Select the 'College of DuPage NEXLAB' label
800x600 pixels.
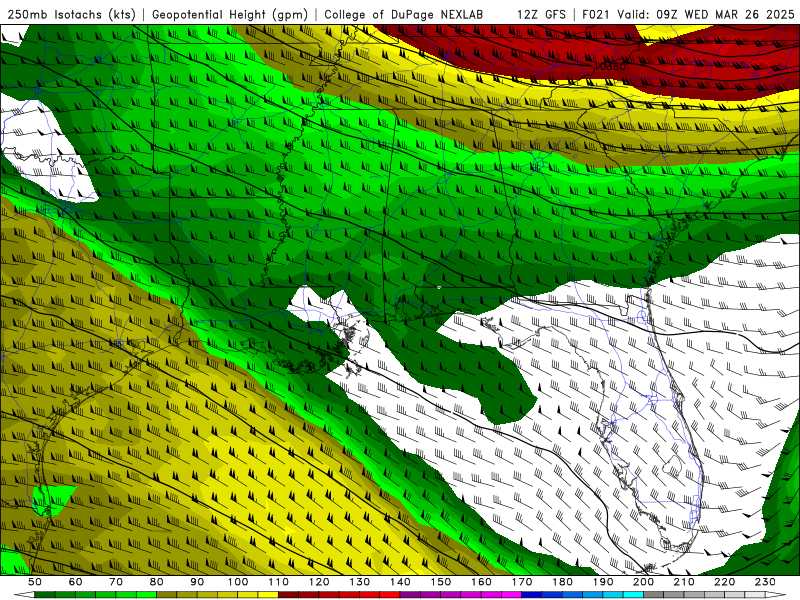coord(404,14)
